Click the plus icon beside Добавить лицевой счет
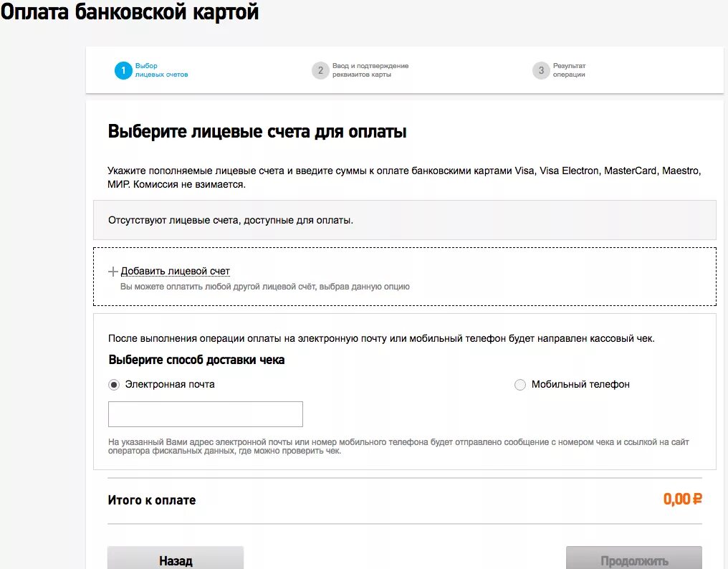 (112, 272)
